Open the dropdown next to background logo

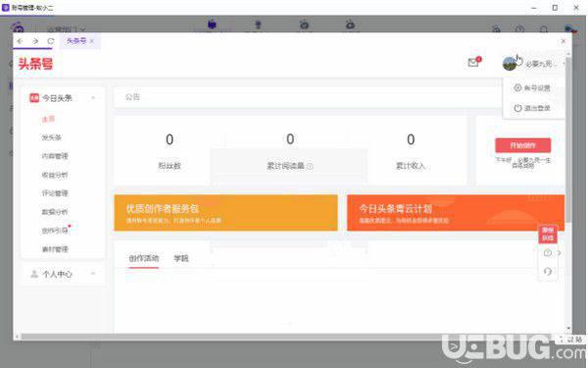82,28
